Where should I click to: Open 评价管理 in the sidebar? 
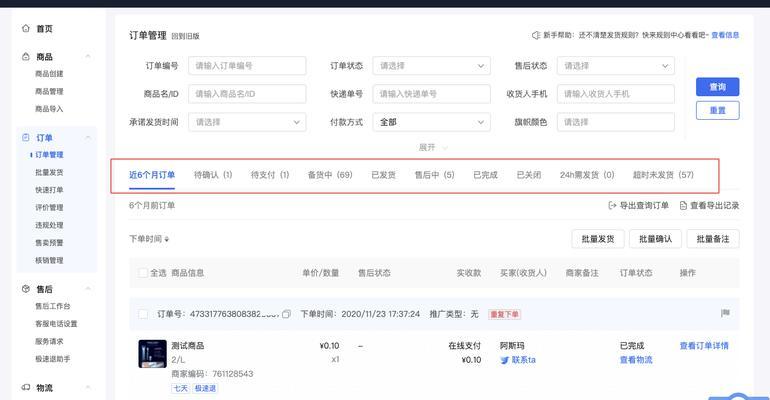pos(49,208)
